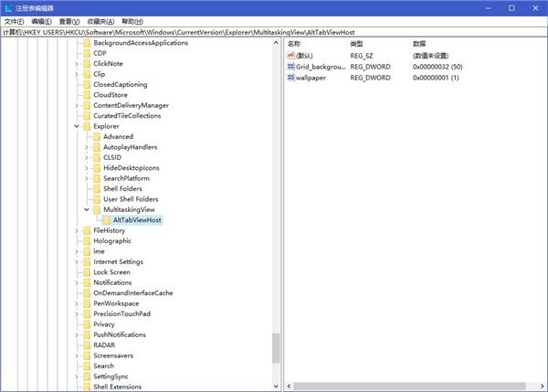Expand the Internet Settings key
The width and height of the screenshot is (548, 392).
pos(76,262)
